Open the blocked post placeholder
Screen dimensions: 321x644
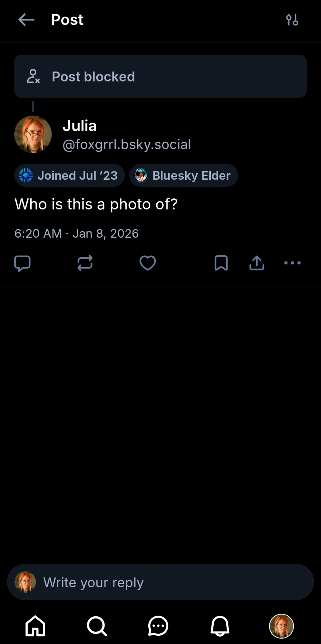(x=160, y=76)
